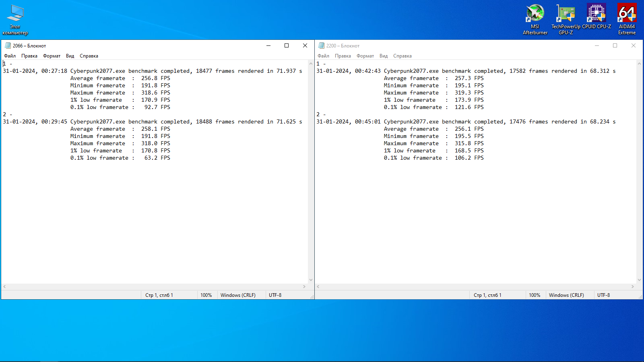Open TechPowerUp GPU-Z desktop shortcut

click(x=566, y=20)
